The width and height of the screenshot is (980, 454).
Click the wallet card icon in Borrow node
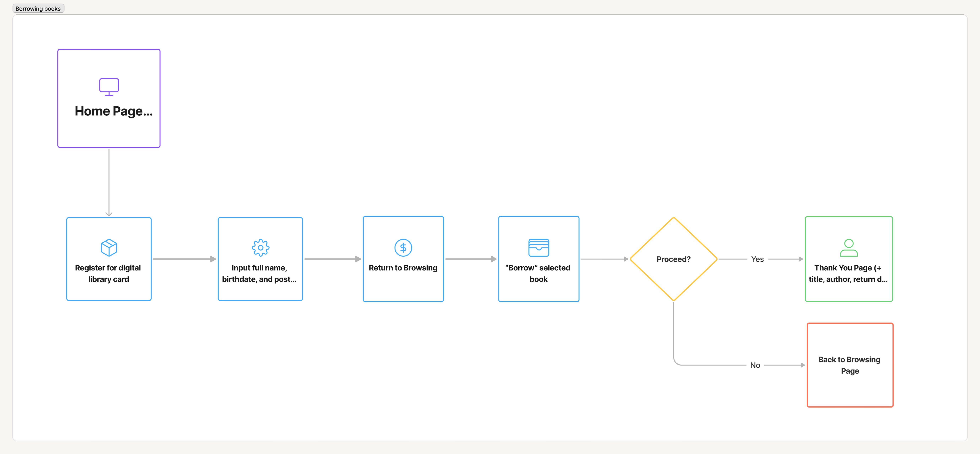538,247
